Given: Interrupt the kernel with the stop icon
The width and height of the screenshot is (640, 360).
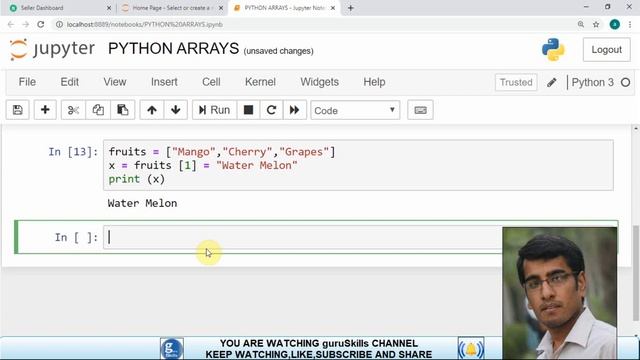Looking at the screenshot, I should point(248,110).
